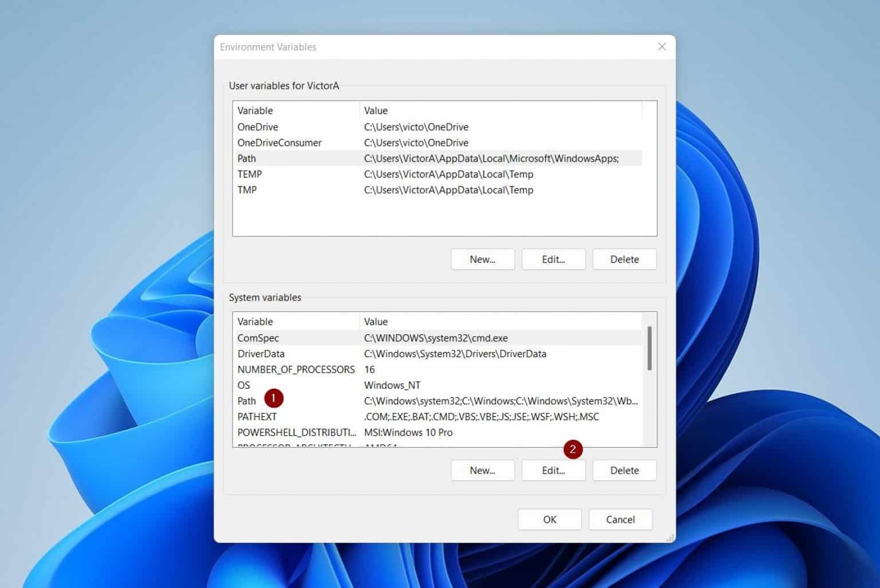The width and height of the screenshot is (880, 588).
Task: Click the New button under user variables
Action: point(482,259)
